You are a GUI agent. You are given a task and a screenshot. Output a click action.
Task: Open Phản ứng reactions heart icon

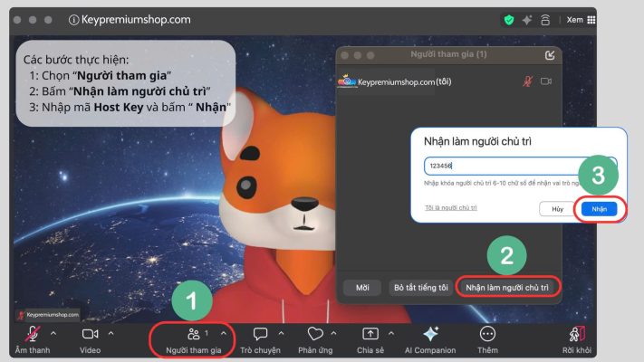(315, 334)
